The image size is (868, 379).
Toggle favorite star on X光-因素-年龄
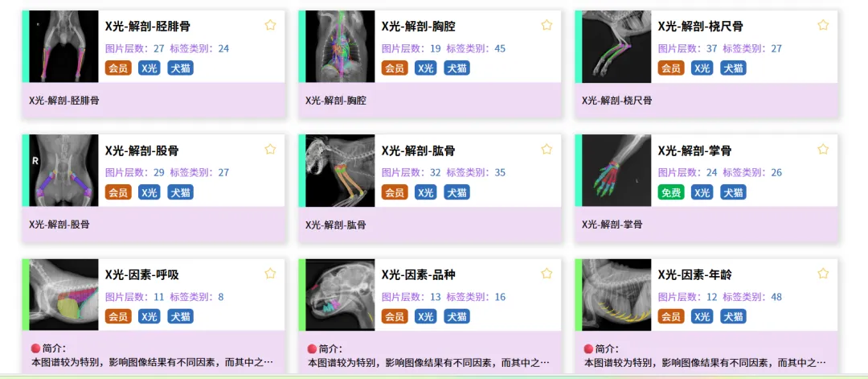[x=823, y=273]
